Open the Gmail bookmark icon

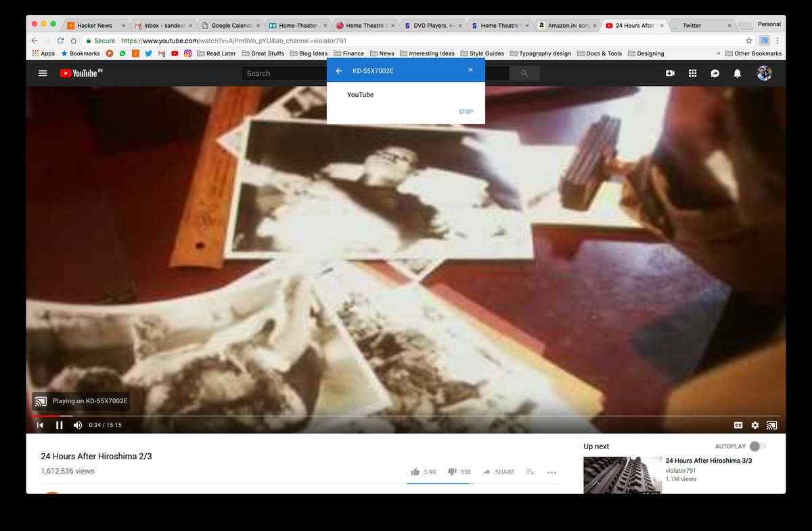point(162,53)
